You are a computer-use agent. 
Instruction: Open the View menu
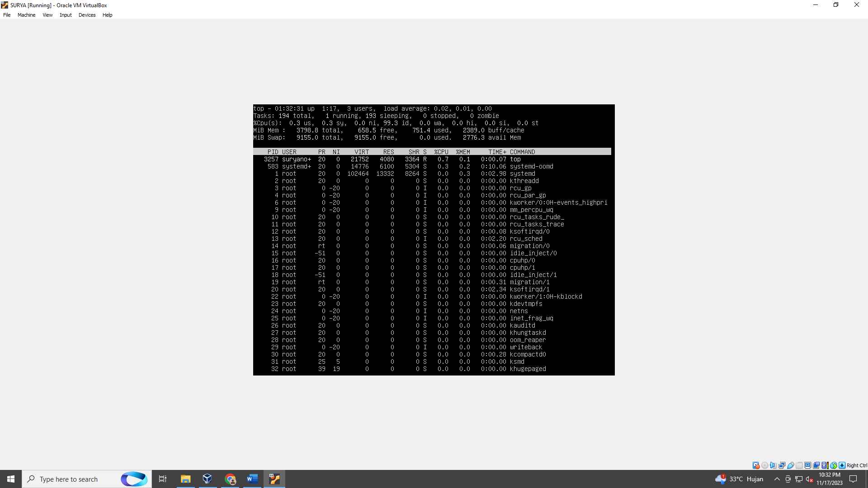pos(47,15)
